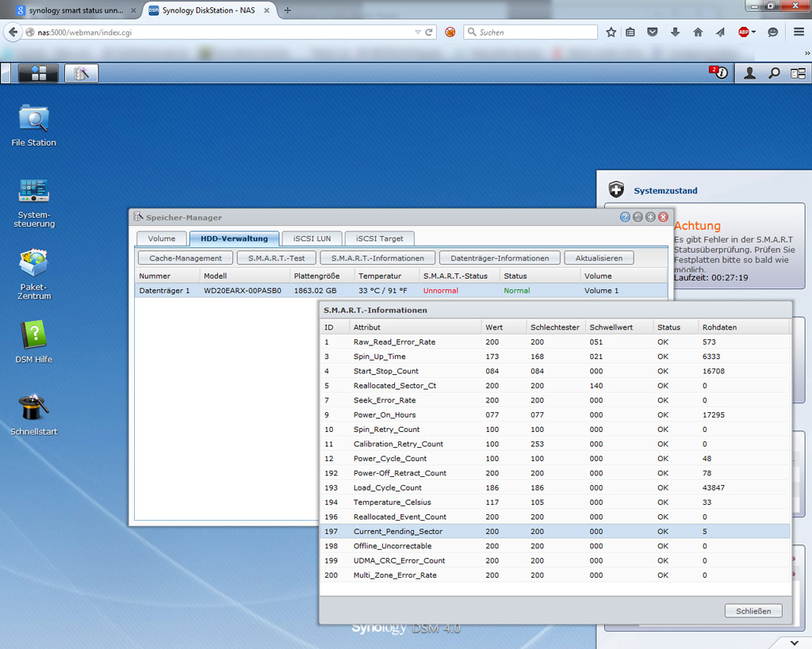Click Speicher-Manager taskbar icon
Image resolution: width=812 pixels, height=649 pixels.
pyautogui.click(x=82, y=74)
